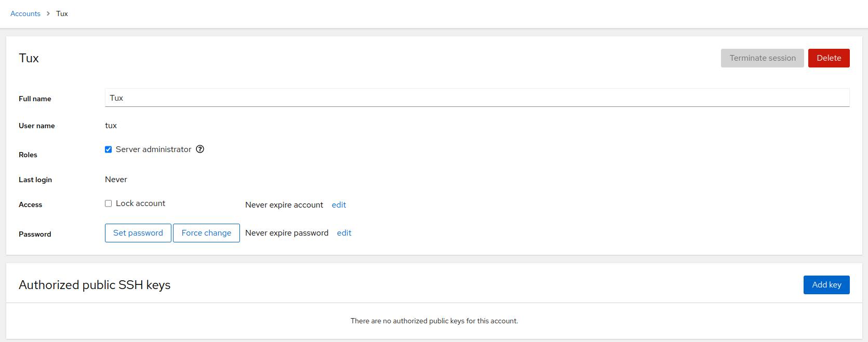868x342 pixels.
Task: Delete the Tux account
Action: pyautogui.click(x=829, y=58)
